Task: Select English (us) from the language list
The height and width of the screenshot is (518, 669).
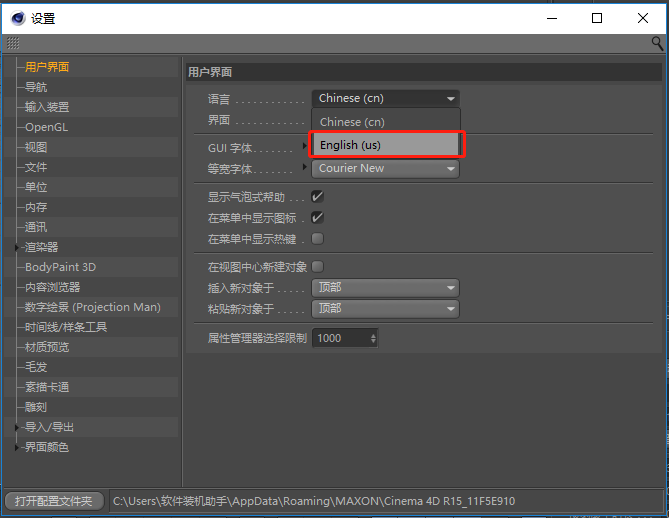Action: (386, 145)
